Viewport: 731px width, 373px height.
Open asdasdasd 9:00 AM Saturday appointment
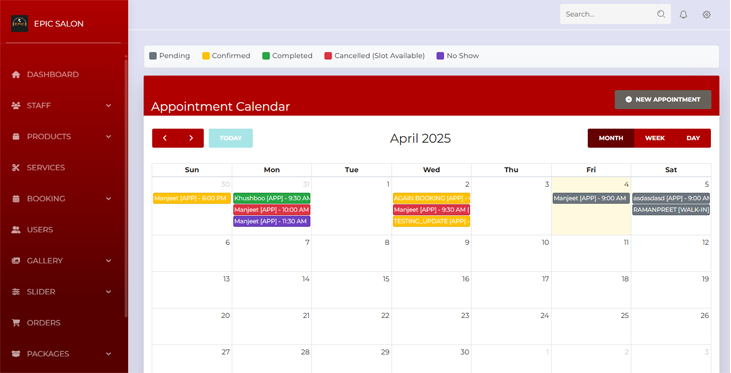pos(671,199)
